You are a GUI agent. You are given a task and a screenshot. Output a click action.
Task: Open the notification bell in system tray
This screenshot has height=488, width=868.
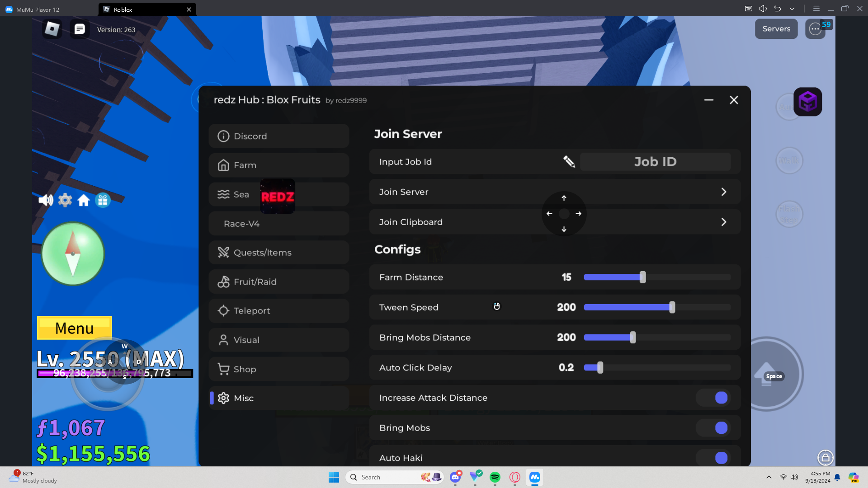click(x=837, y=477)
